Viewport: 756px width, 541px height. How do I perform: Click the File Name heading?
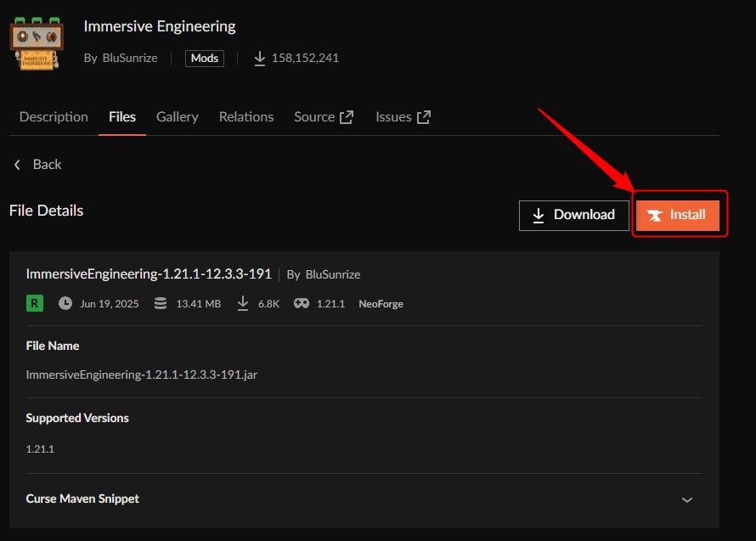pyautogui.click(x=53, y=346)
